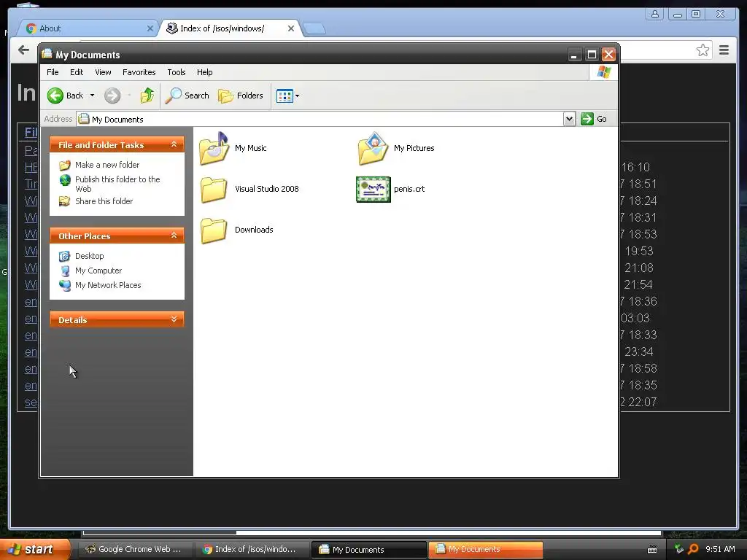Collapse the Other Places panel
This screenshot has width=747, height=560.
point(174,236)
